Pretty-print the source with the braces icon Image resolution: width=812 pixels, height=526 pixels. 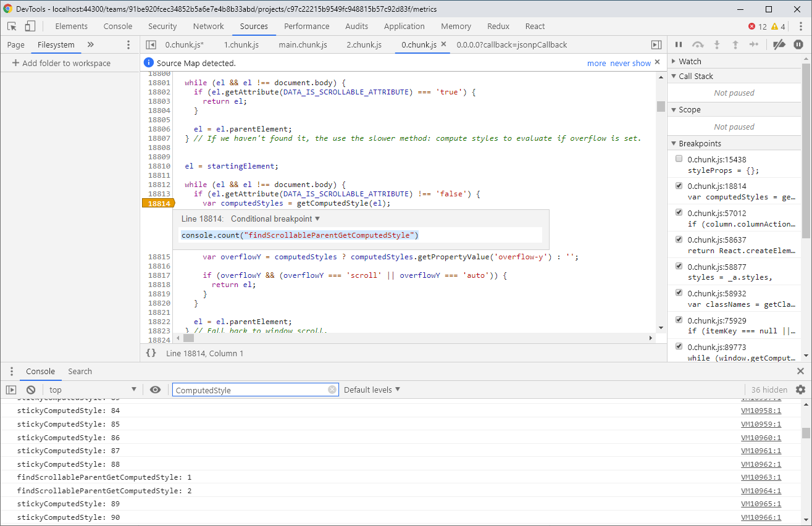[151, 353]
